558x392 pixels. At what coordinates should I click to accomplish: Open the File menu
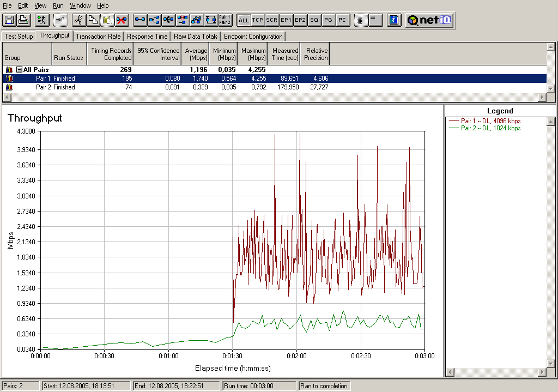tap(7, 5)
